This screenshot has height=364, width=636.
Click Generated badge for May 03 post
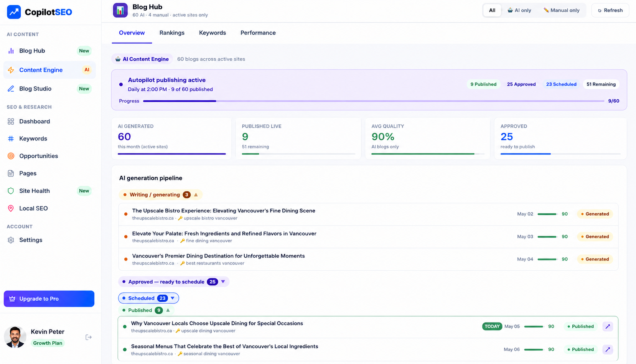click(595, 237)
